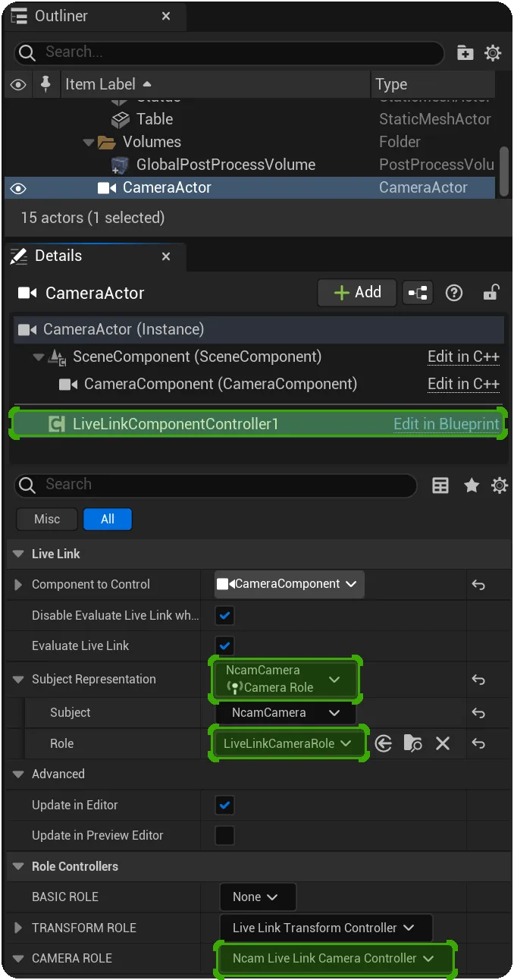Select CameraActor in the Outliner
This screenshot has width=514, height=980.
point(250,187)
